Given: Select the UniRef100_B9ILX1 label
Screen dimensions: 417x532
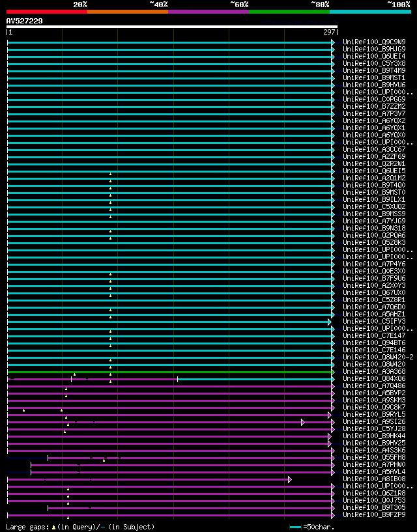Looking at the screenshot, I should point(374,199).
